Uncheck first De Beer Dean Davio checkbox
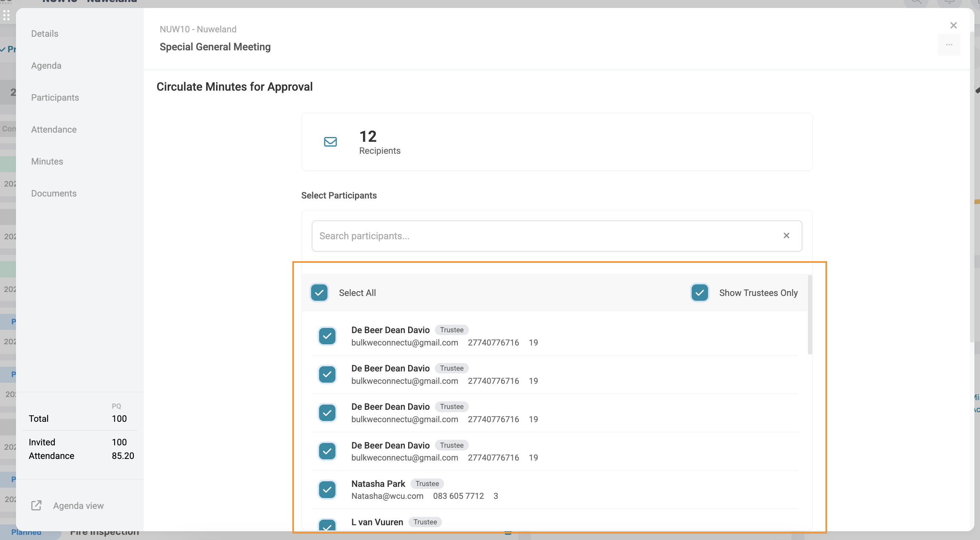The height and width of the screenshot is (540, 980). click(x=327, y=336)
